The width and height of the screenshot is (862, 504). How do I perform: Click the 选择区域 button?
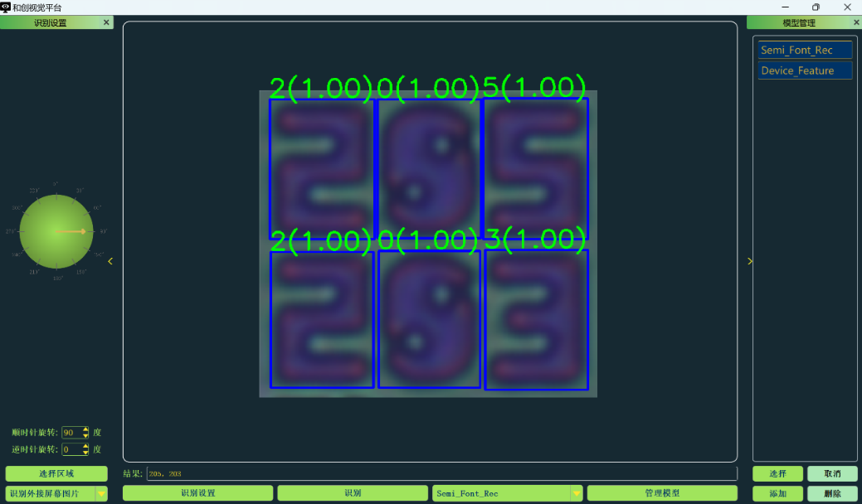tap(56, 474)
